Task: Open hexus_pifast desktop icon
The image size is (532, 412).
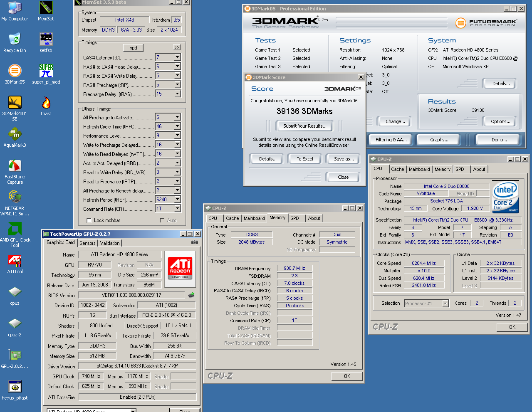Action: [x=15, y=390]
